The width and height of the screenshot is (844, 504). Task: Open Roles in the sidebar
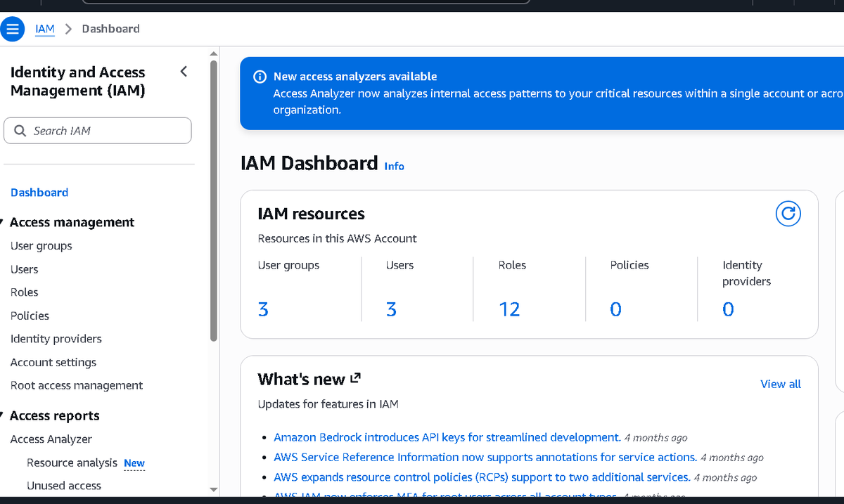tap(25, 292)
